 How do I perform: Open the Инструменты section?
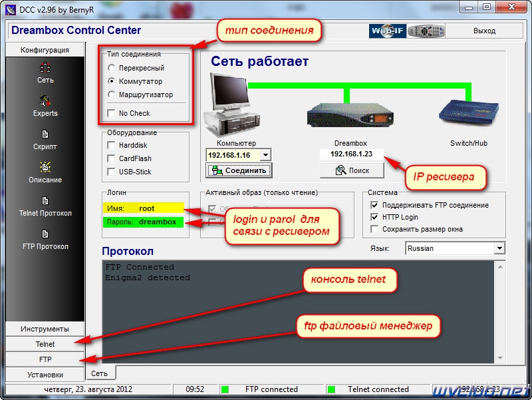tap(45, 329)
